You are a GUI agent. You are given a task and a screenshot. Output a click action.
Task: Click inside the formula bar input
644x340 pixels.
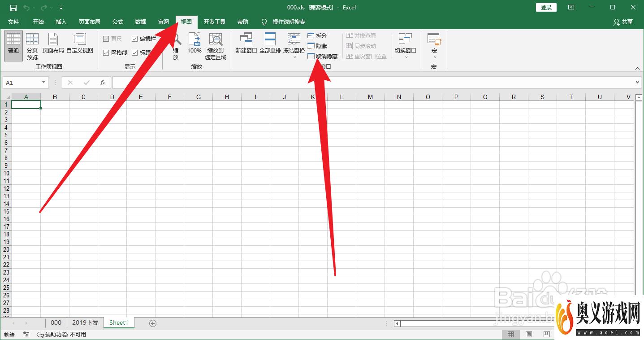(x=374, y=83)
